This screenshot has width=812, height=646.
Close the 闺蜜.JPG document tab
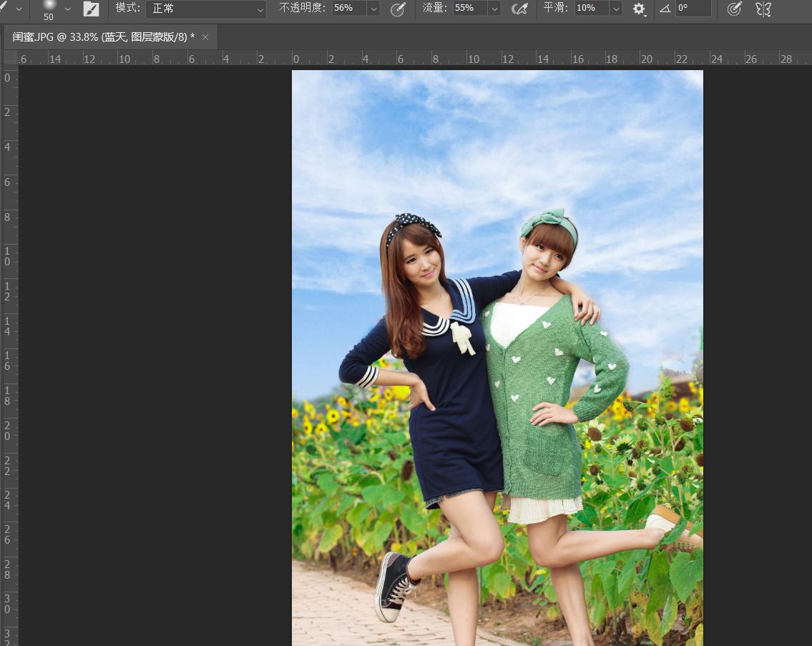tap(205, 37)
